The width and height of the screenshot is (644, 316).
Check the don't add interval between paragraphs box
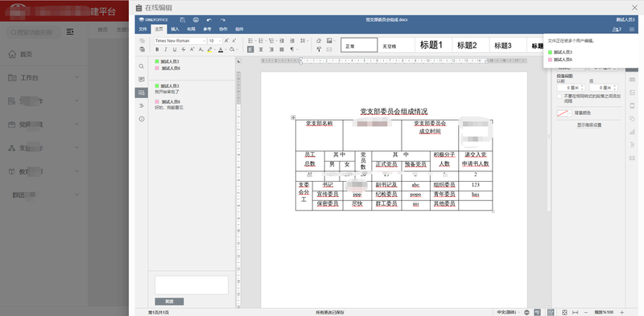(559, 96)
